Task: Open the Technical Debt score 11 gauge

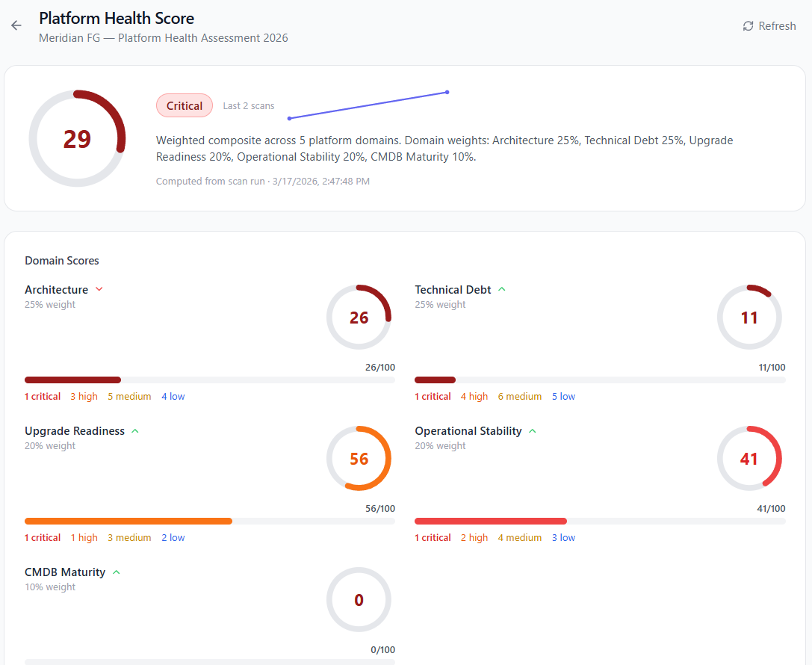Action: (x=749, y=318)
